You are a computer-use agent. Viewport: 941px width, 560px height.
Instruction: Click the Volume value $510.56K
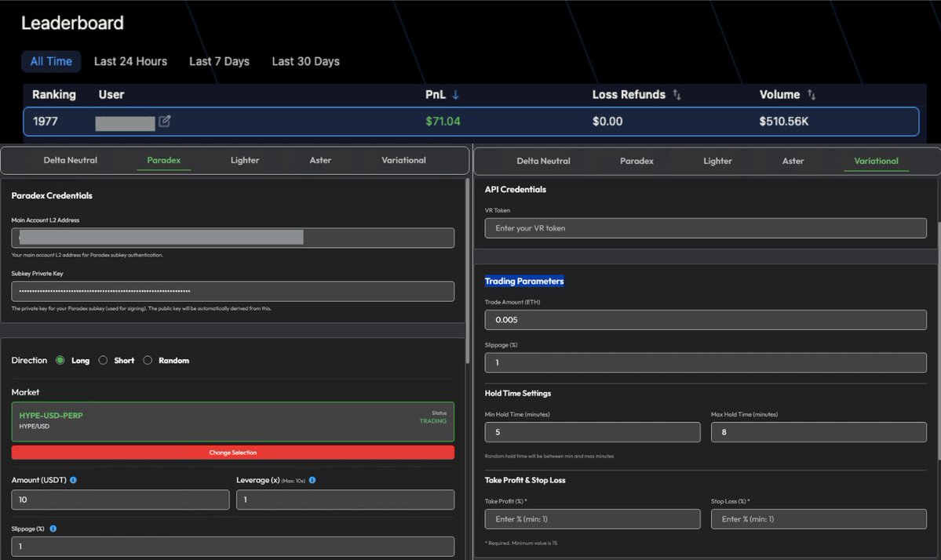click(x=784, y=121)
